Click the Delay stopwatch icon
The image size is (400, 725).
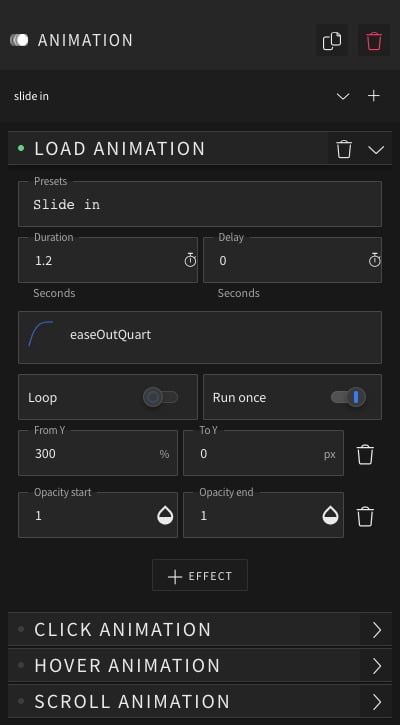pos(375,260)
